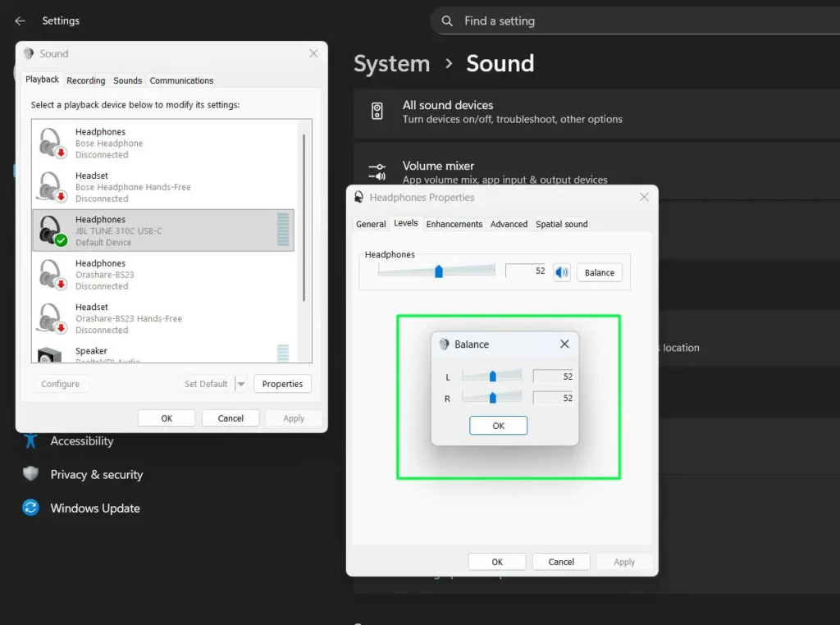Image resolution: width=840 pixels, height=625 pixels.
Task: Open the Volume mixer icon
Action: pyautogui.click(x=378, y=171)
